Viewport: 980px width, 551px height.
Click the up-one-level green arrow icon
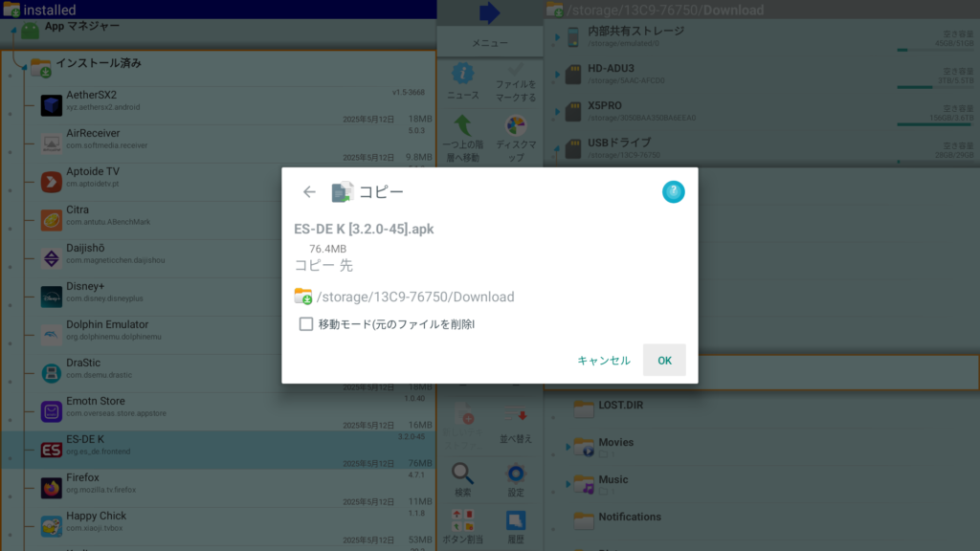pos(463,127)
